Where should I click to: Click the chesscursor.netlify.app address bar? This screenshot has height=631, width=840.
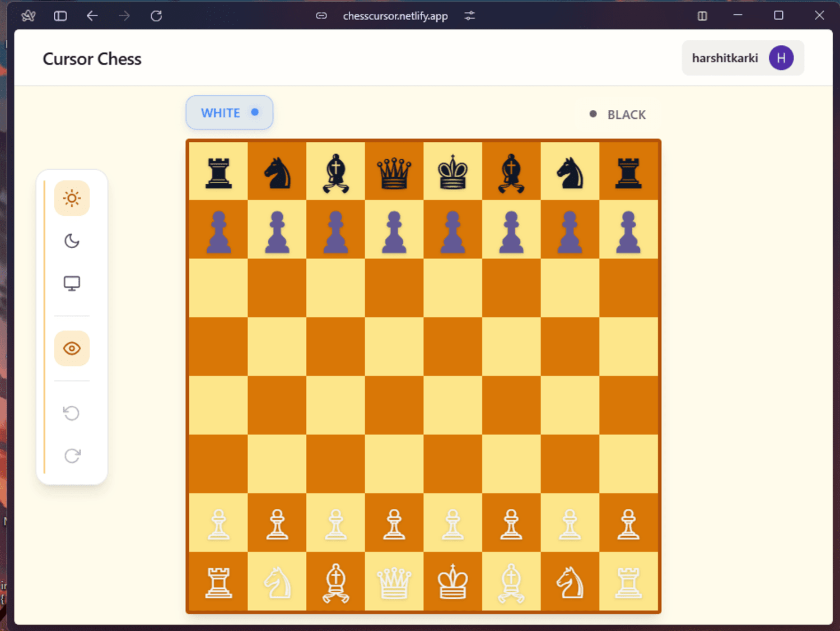tap(395, 16)
